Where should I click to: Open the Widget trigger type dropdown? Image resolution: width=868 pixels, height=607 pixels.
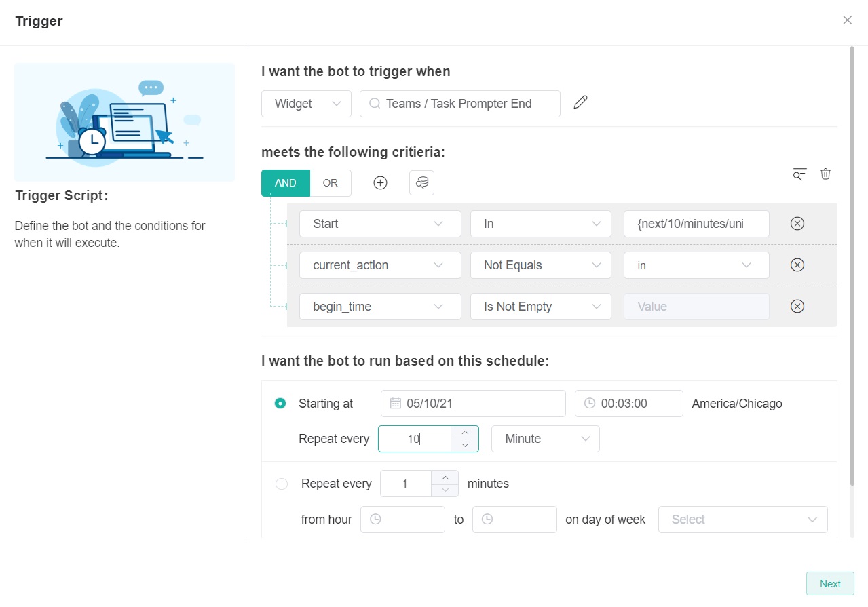pos(306,104)
